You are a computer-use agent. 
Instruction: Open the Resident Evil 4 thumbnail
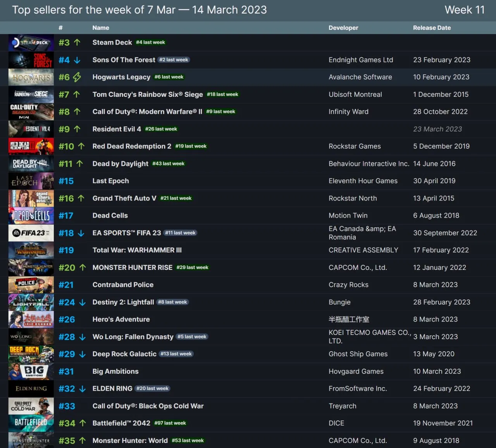click(31, 129)
